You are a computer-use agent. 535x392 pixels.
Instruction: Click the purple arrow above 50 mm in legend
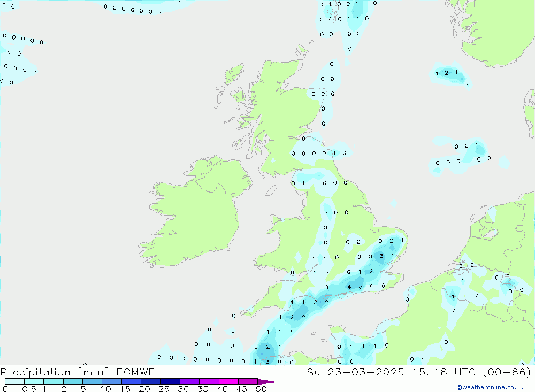pos(267,382)
